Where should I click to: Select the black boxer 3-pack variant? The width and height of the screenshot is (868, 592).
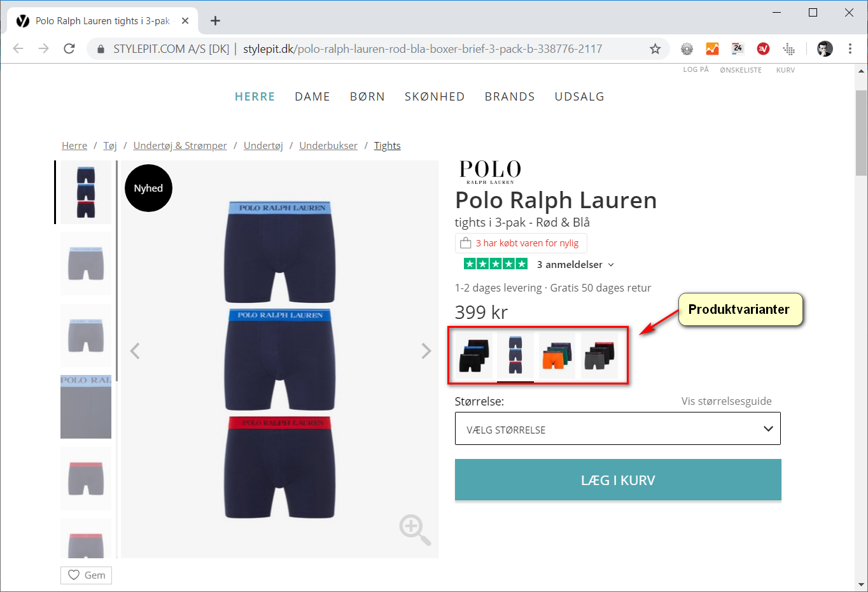474,355
